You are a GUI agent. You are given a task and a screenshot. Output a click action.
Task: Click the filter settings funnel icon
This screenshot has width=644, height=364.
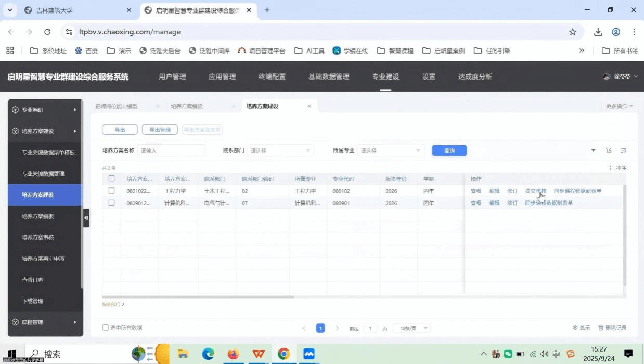pyautogui.click(x=609, y=150)
